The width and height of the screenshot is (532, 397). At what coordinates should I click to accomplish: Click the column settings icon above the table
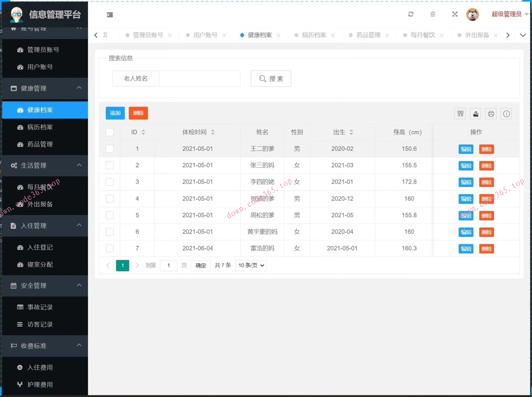point(460,113)
